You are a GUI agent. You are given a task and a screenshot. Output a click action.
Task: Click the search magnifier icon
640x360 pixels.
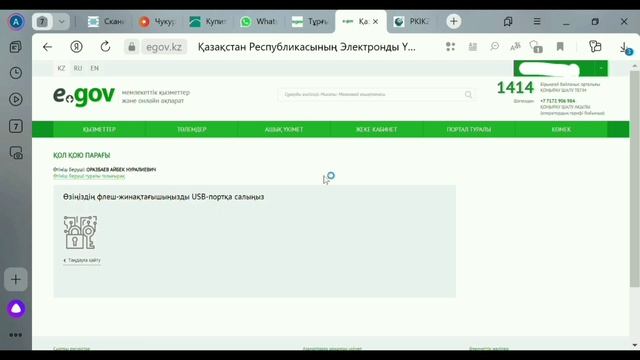coord(468,95)
